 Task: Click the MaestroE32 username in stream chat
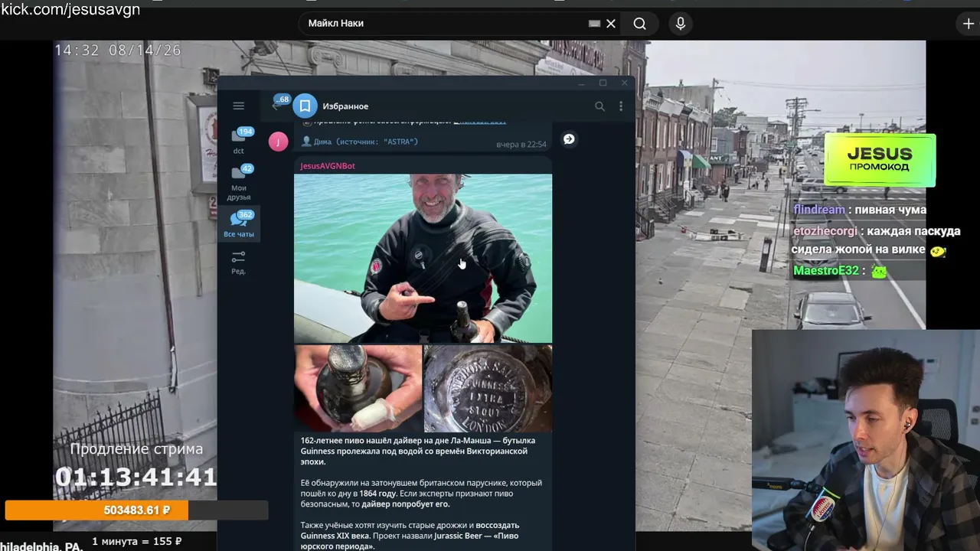tap(826, 271)
